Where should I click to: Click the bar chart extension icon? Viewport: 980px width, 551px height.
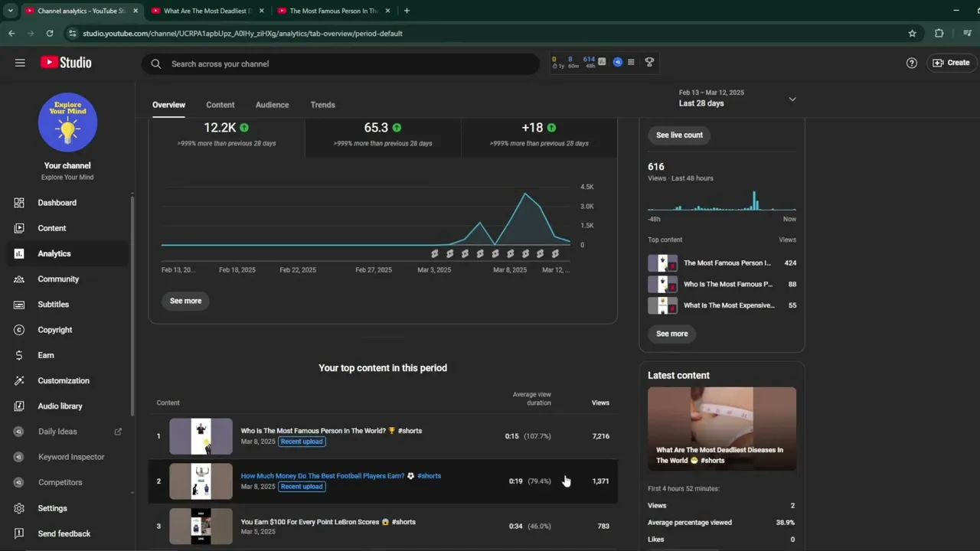pyautogui.click(x=602, y=62)
